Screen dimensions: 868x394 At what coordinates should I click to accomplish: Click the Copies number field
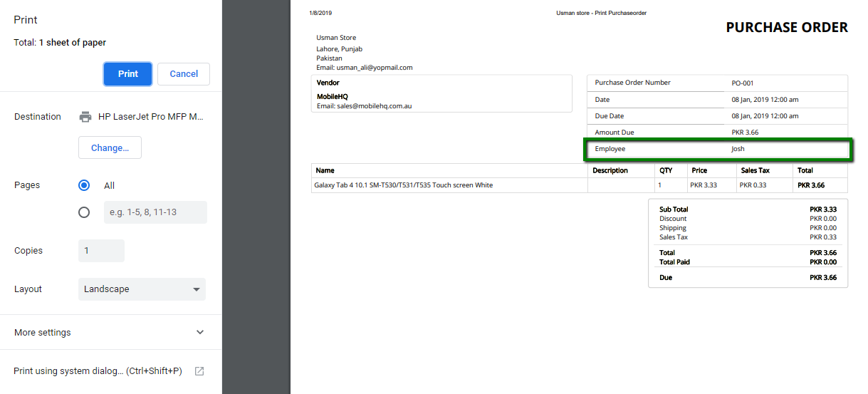coord(101,251)
